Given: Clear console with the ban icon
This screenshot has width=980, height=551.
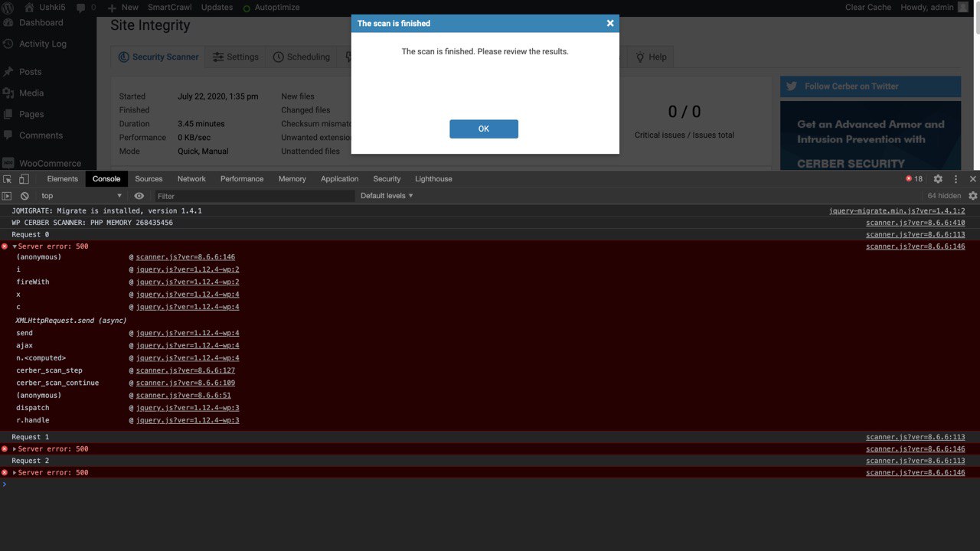Looking at the screenshot, I should pos(24,196).
